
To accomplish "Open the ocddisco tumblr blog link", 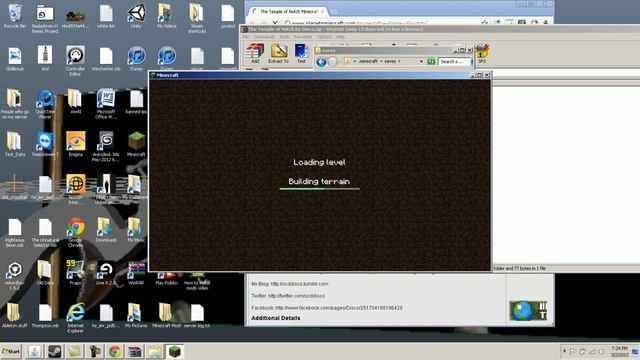I will 300,284.
